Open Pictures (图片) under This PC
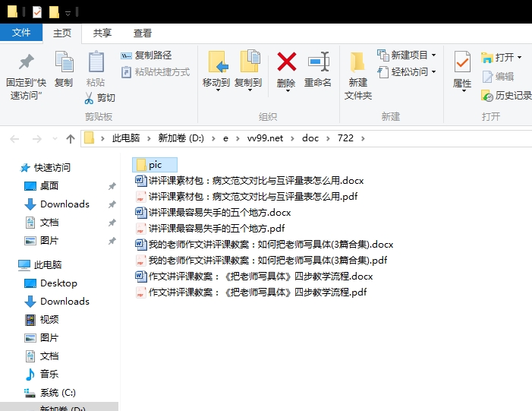Viewport: 532px width, 411px height. pyautogui.click(x=42, y=338)
